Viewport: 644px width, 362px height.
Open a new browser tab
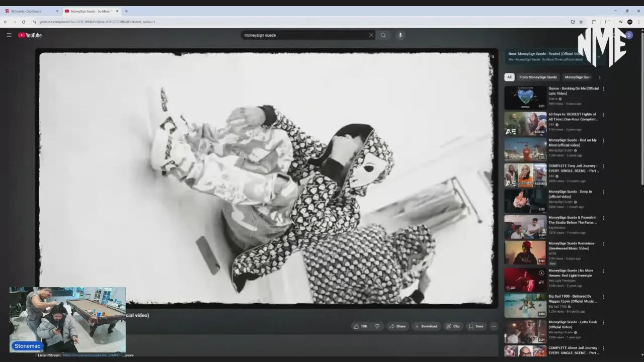click(126, 11)
